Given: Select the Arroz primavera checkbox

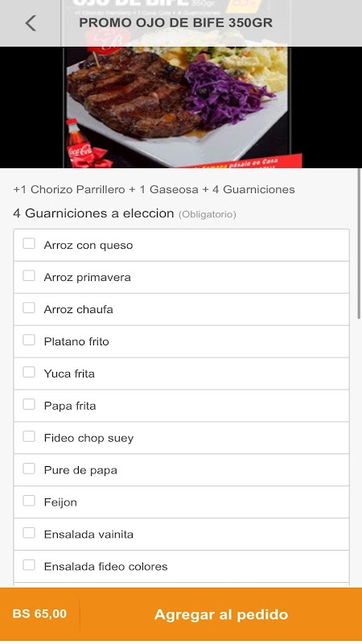Looking at the screenshot, I should click(29, 275).
